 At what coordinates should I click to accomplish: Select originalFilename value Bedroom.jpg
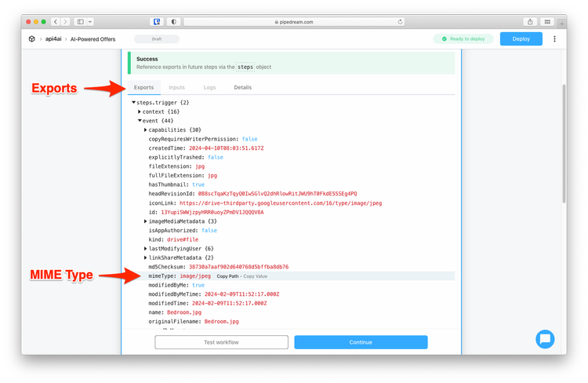tap(221, 322)
